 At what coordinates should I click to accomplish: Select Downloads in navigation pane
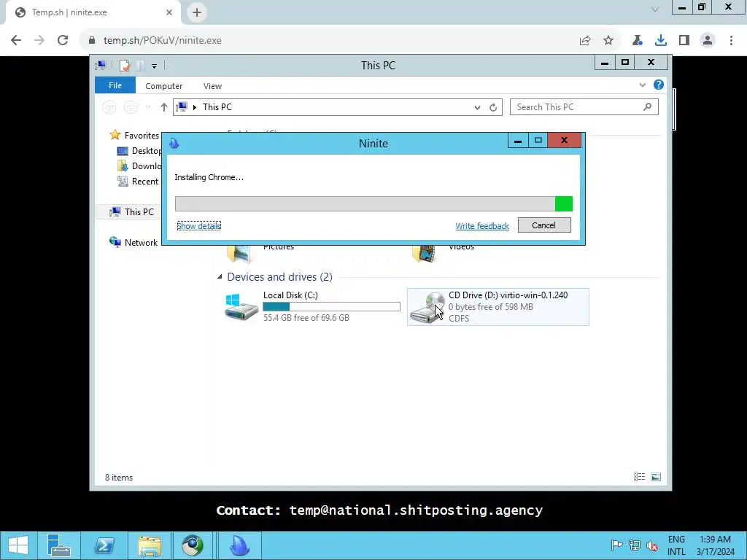(139, 166)
